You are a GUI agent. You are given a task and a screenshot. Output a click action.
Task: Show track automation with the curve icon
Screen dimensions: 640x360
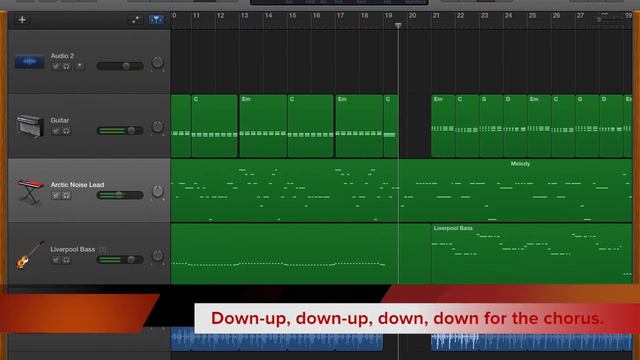tap(136, 20)
